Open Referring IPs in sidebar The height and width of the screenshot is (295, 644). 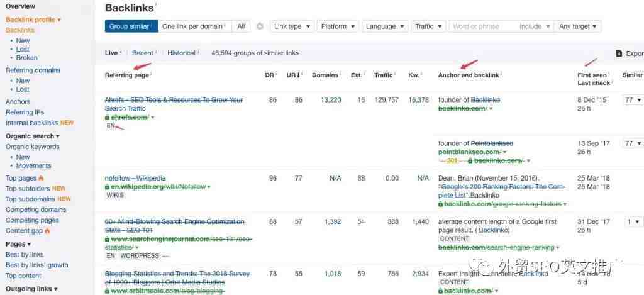(25, 112)
